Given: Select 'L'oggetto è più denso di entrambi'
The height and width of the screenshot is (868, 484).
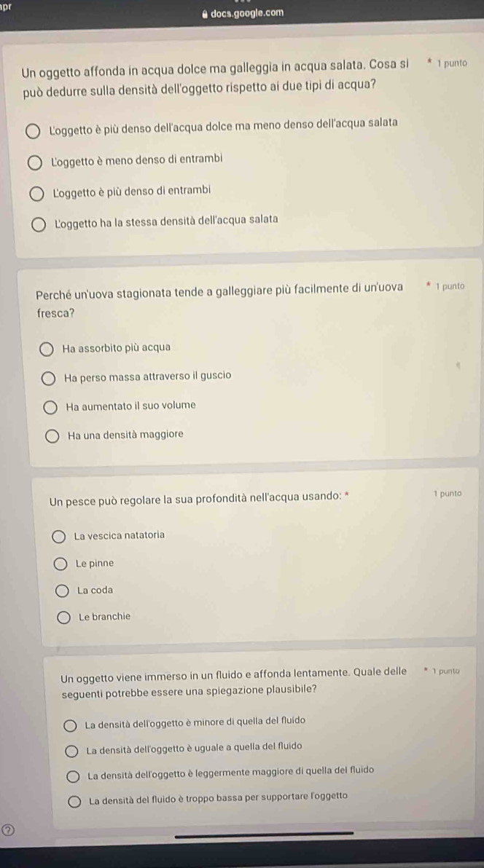Looking at the screenshot, I should 36,194.
